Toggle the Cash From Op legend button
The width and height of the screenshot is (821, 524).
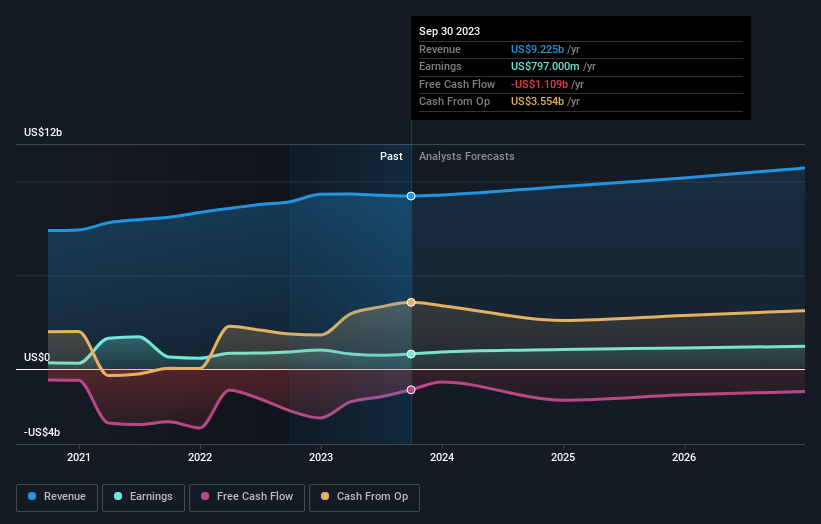point(364,497)
